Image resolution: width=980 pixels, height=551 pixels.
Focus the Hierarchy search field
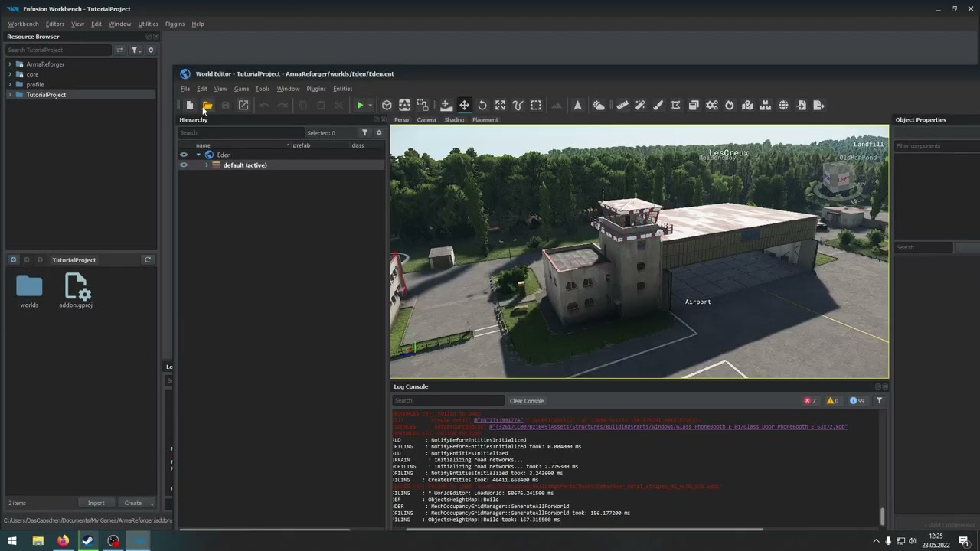pyautogui.click(x=241, y=133)
